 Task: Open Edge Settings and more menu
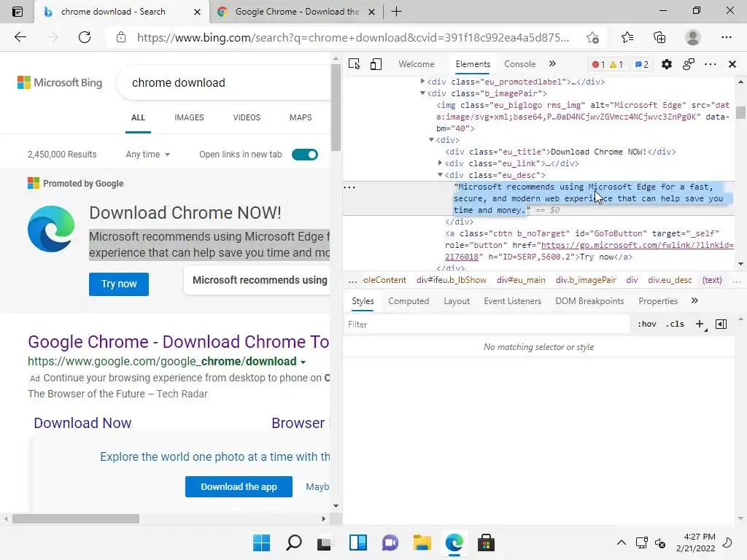pyautogui.click(x=726, y=37)
